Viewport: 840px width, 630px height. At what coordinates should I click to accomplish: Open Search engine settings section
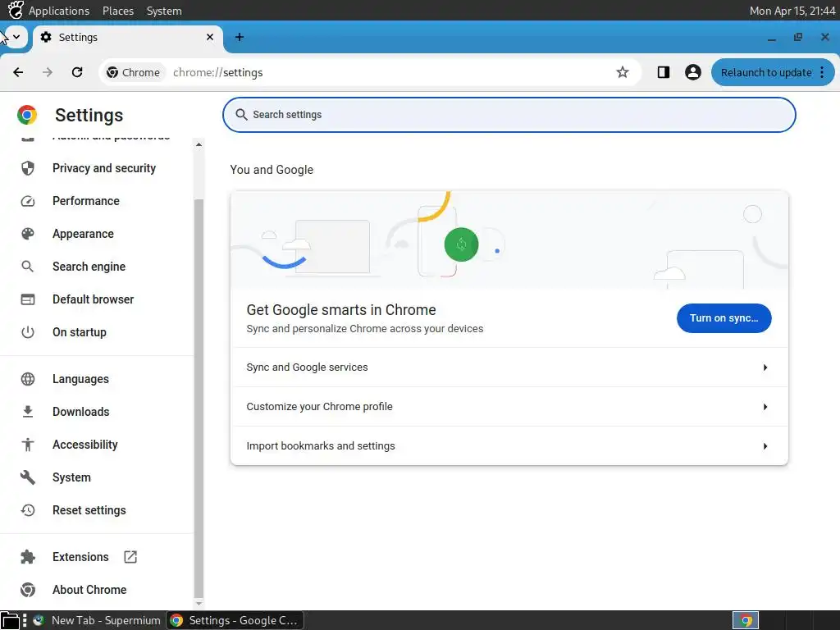pyautogui.click(x=89, y=267)
